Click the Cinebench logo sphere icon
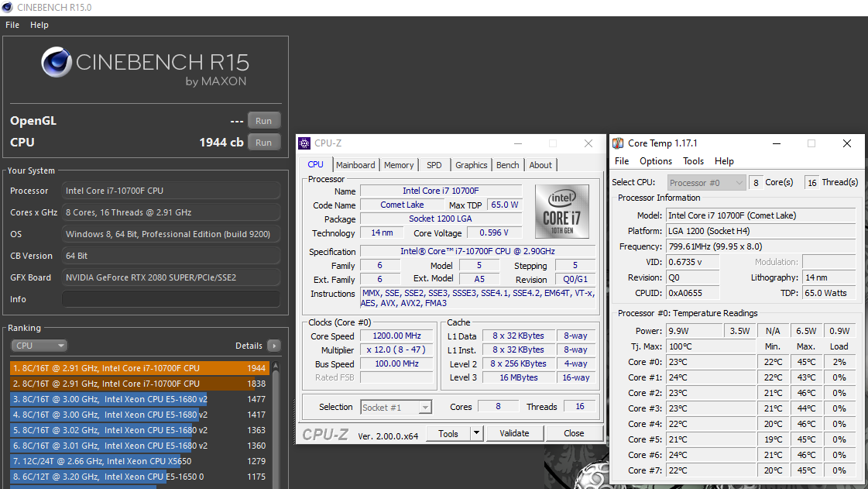The width and height of the screenshot is (868, 489). 57,64
